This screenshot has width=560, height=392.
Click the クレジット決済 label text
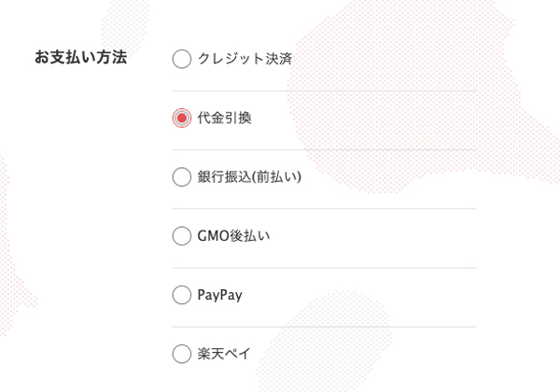245,59
